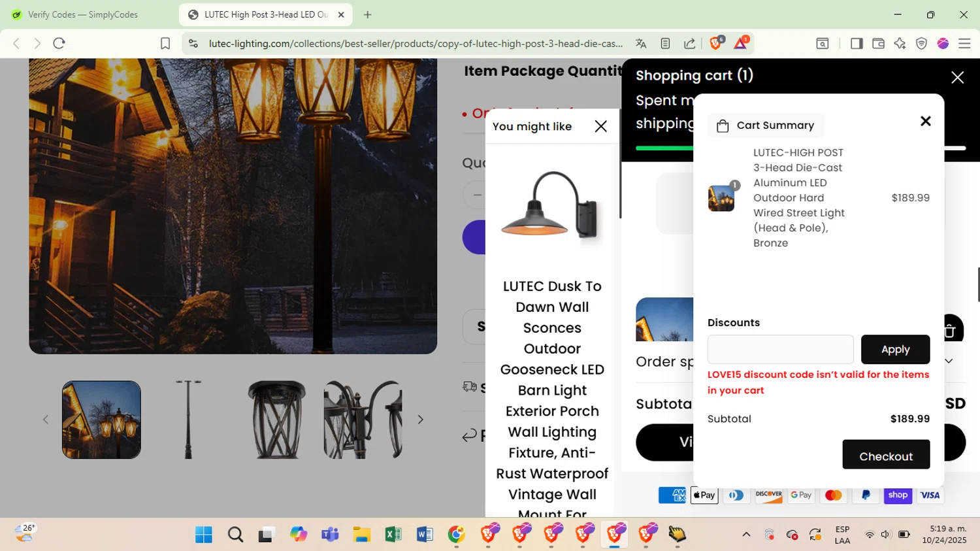Select the lantern head close-up thumbnail

point(276,420)
